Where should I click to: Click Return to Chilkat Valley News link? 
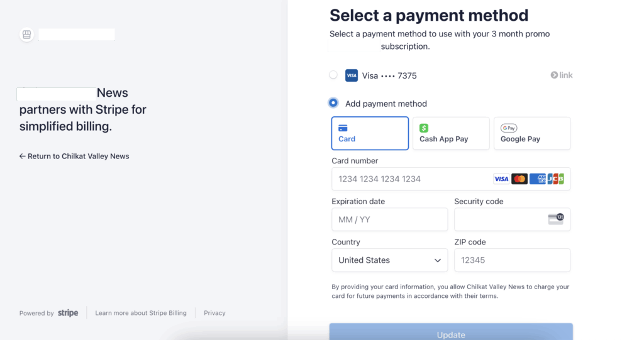[74, 156]
